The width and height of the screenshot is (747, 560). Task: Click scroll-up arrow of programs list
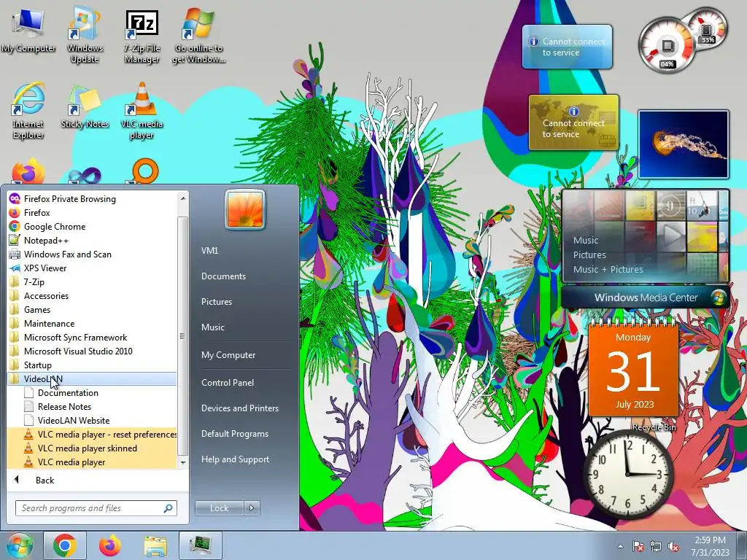tap(183, 198)
